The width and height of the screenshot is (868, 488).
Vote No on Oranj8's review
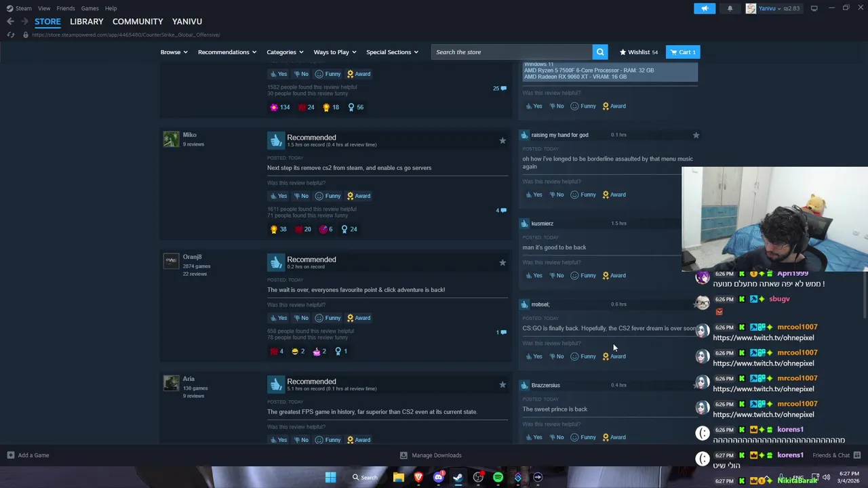tap(300, 318)
